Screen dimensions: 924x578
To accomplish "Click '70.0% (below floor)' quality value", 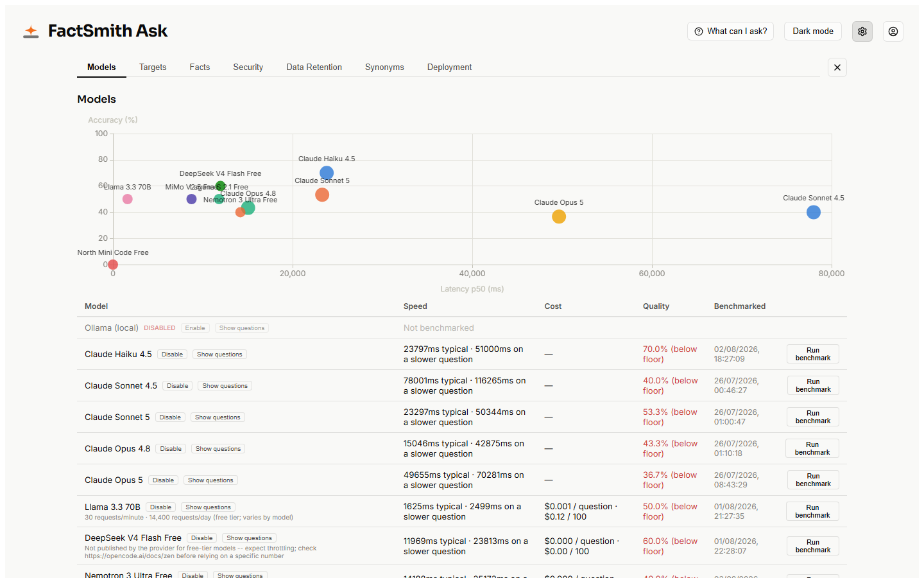I will click(670, 355).
